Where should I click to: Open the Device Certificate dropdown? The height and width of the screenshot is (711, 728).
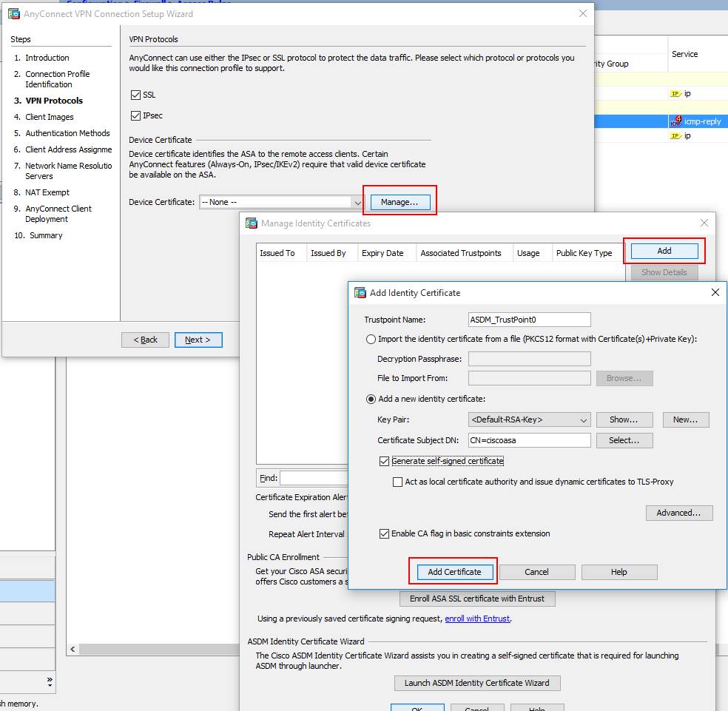click(357, 203)
